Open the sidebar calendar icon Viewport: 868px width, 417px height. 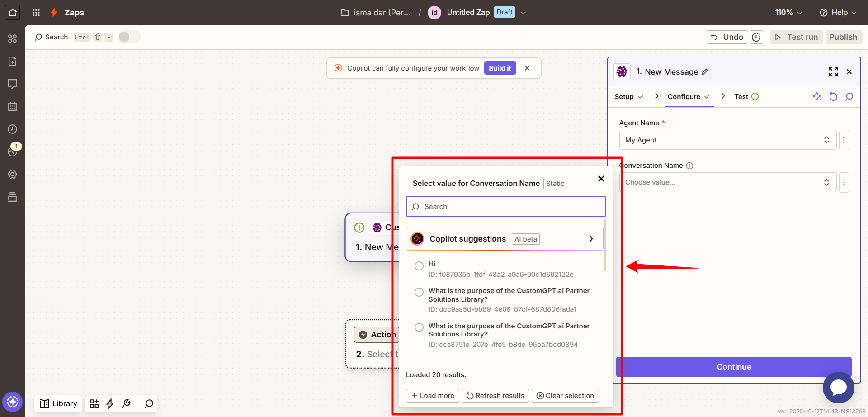click(x=12, y=106)
